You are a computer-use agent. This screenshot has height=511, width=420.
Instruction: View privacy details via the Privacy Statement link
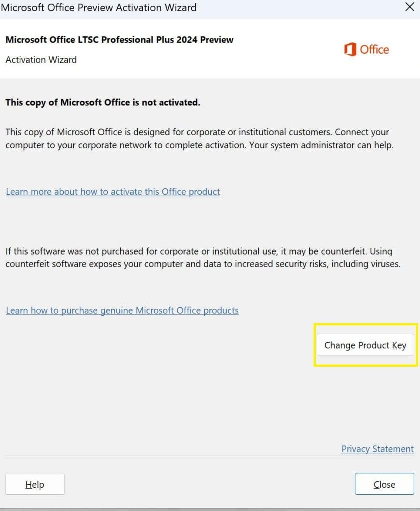(x=377, y=449)
